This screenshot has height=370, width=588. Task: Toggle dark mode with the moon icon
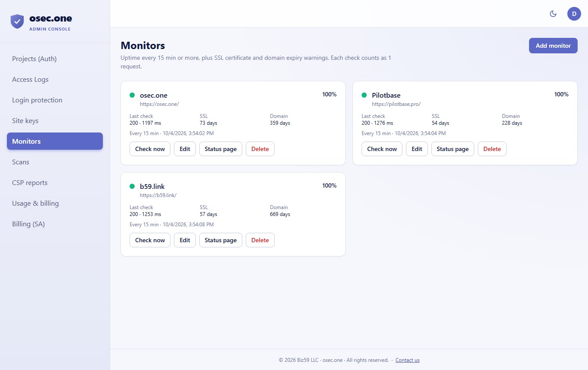point(554,14)
